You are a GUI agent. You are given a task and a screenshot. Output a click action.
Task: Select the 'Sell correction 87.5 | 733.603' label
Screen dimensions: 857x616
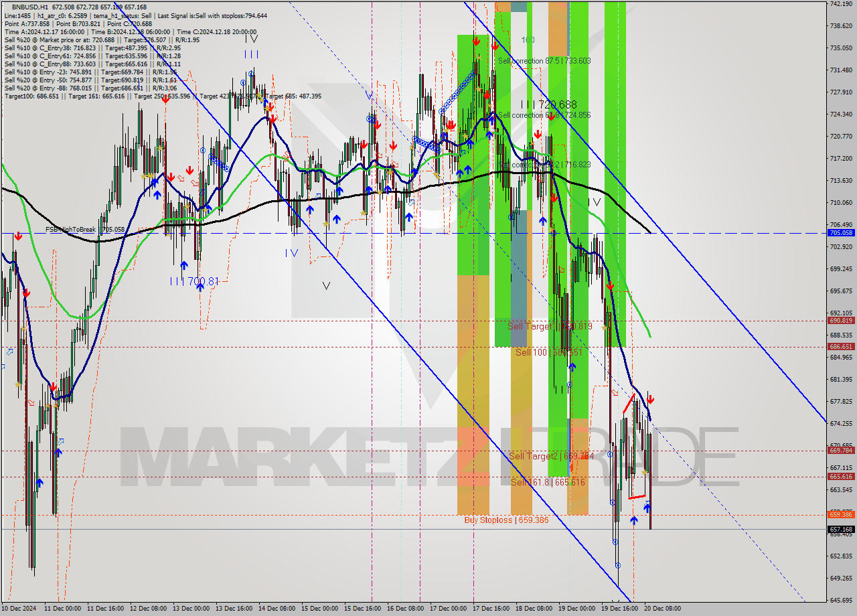(544, 61)
